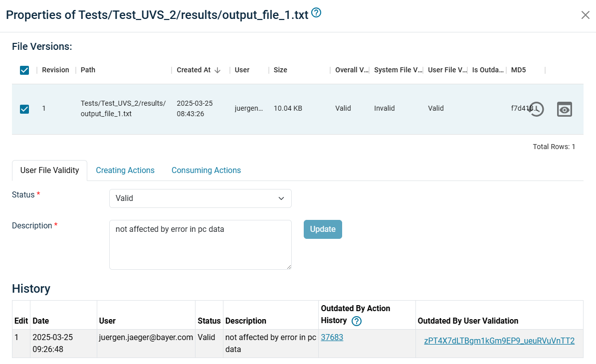Image resolution: width=596 pixels, height=364 pixels.
Task: Sort by the Revision column header
Action: click(x=55, y=70)
